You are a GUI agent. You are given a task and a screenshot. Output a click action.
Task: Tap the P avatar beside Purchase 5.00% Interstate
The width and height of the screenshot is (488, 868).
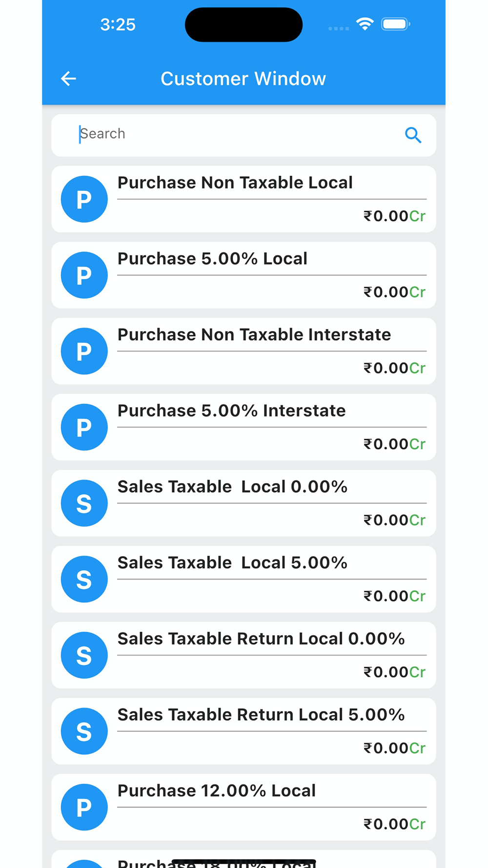(84, 427)
